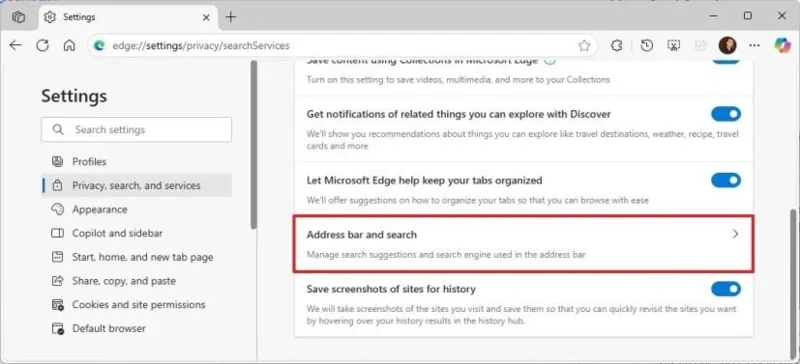Image resolution: width=800 pixels, height=364 pixels.
Task: Toggle Collections save content switch
Action: pyautogui.click(x=726, y=61)
